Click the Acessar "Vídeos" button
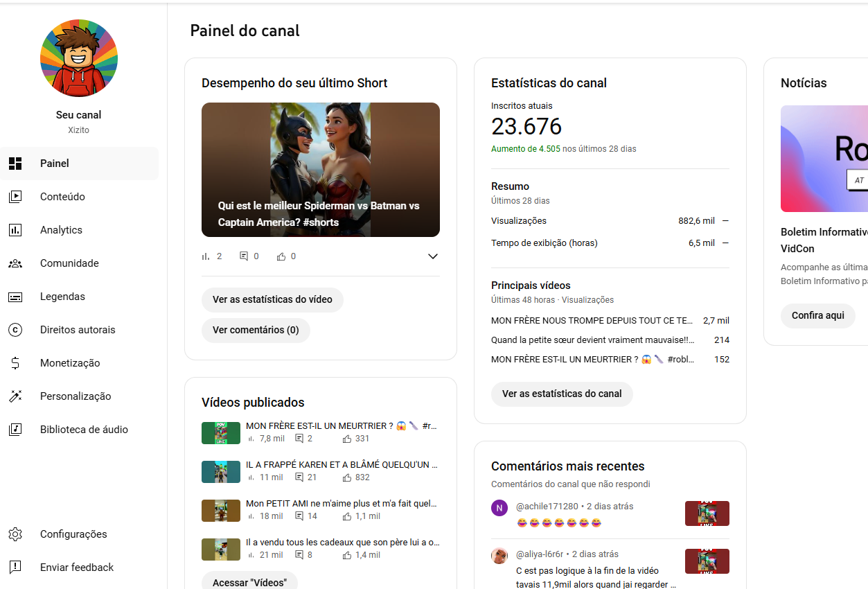This screenshot has width=868, height=589. point(249,581)
